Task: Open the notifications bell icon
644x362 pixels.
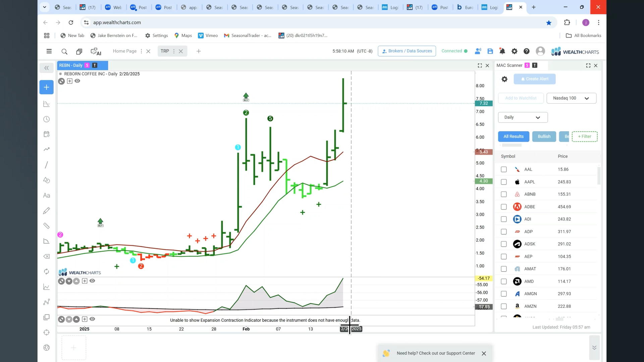Action: click(x=502, y=51)
